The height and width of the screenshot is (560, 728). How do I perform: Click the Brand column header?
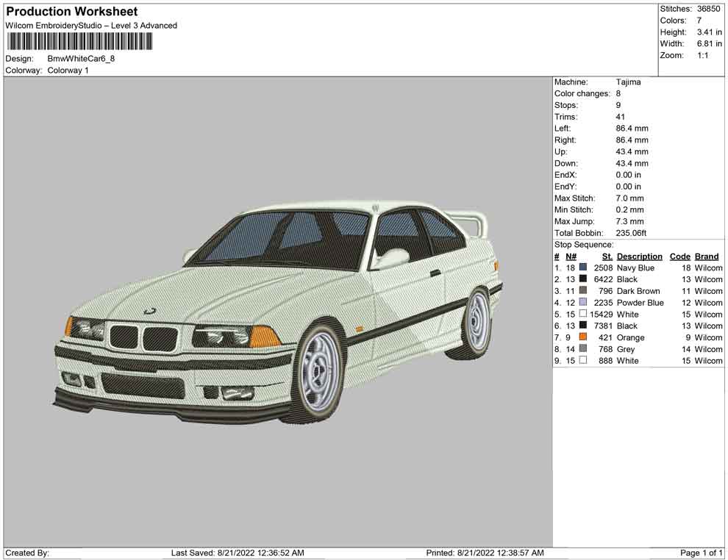(x=707, y=256)
